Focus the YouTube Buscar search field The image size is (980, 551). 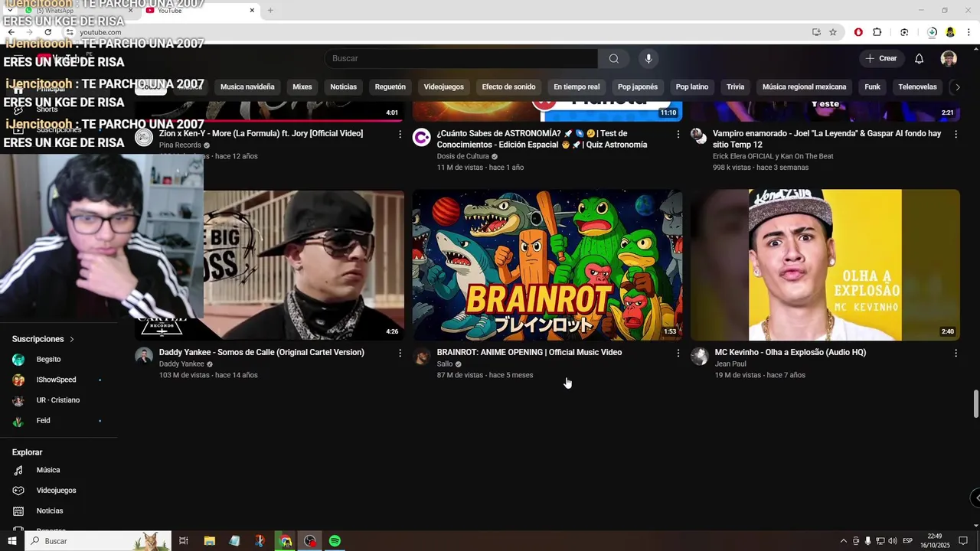coord(461,58)
